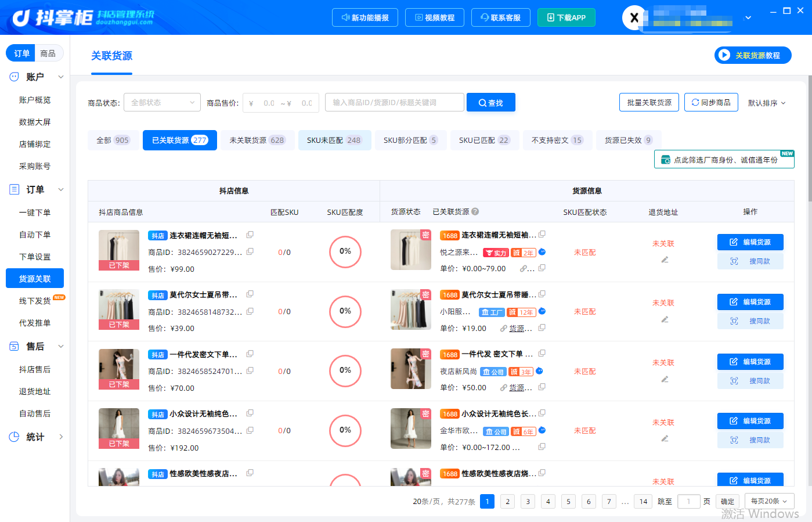Click blue badge icon beside 悦之源来 supplier
This screenshot has height=522, width=812.
coord(542,252)
